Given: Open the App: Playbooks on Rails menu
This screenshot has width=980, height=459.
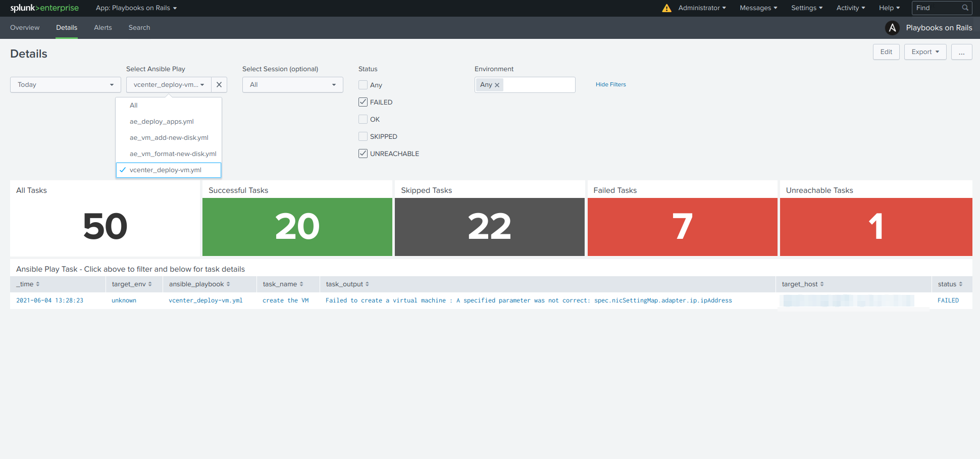Looking at the screenshot, I should 136,8.
